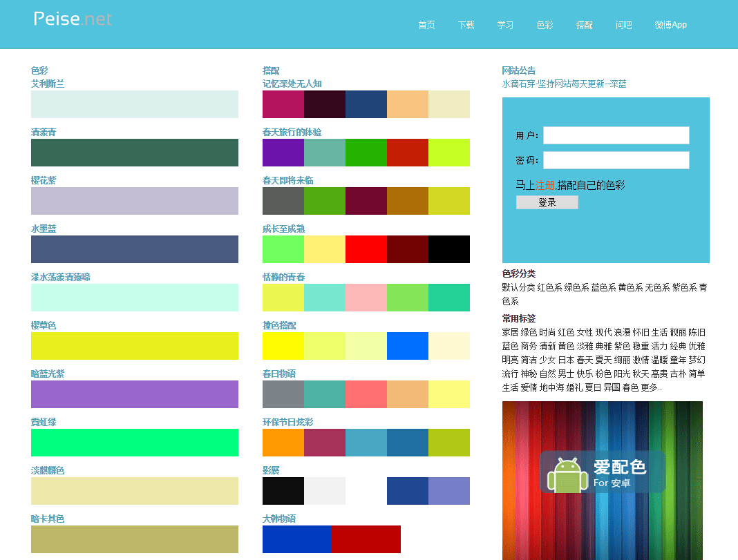Choose blue swatch in 撞色搭配 palette
The width and height of the screenshot is (738, 560).
[407, 346]
